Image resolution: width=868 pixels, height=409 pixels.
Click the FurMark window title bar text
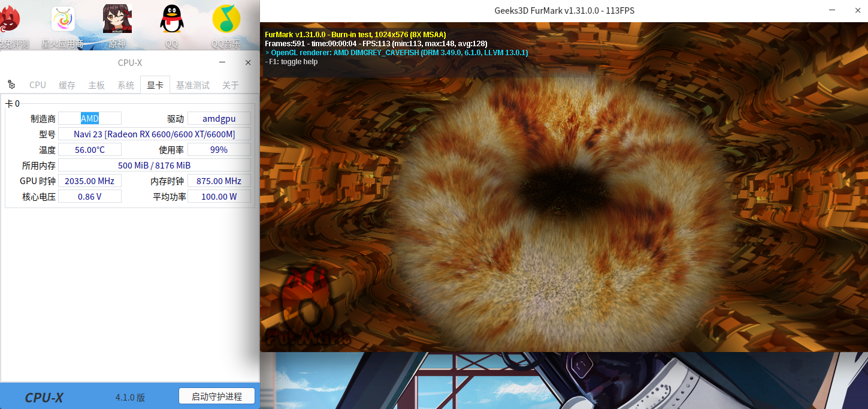564,10
